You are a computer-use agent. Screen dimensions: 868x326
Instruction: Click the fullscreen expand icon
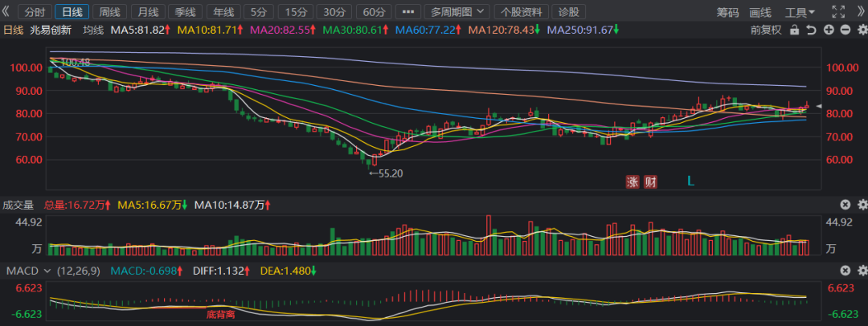tap(839, 12)
